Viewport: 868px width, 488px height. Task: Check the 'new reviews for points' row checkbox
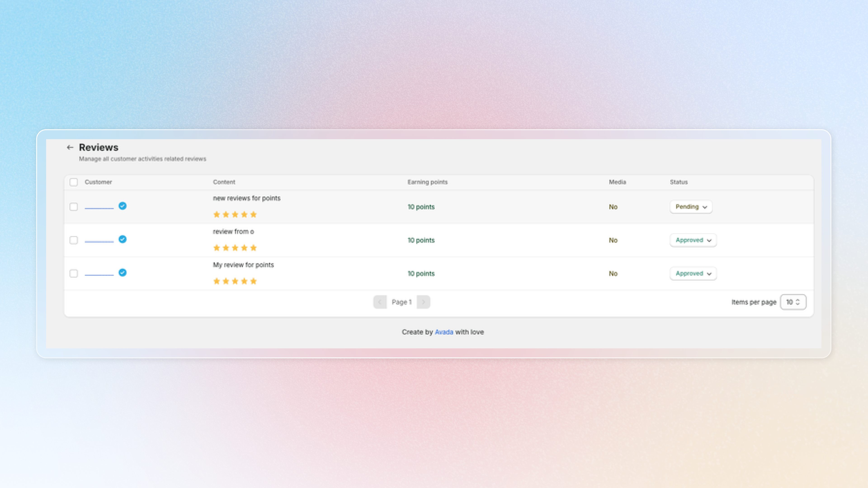73,207
